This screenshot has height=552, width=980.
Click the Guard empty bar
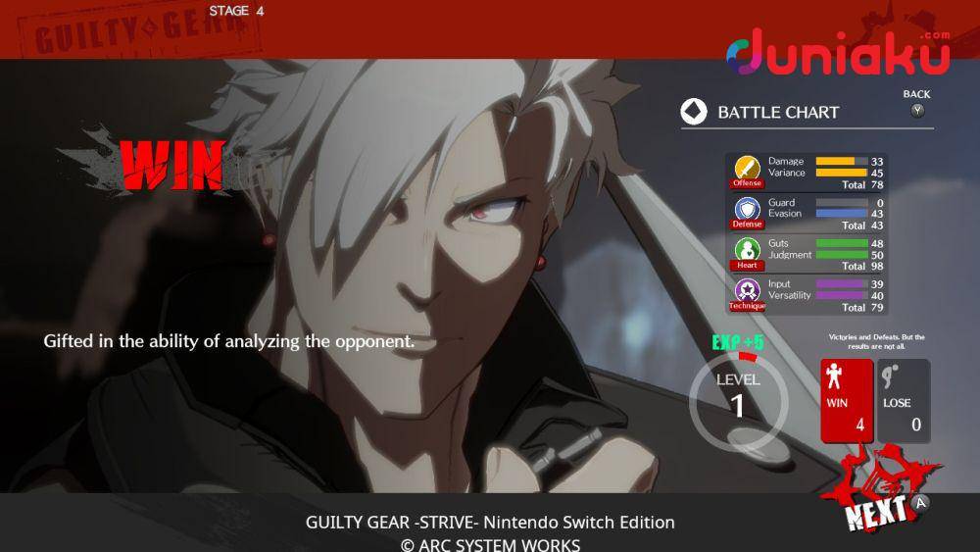point(841,203)
